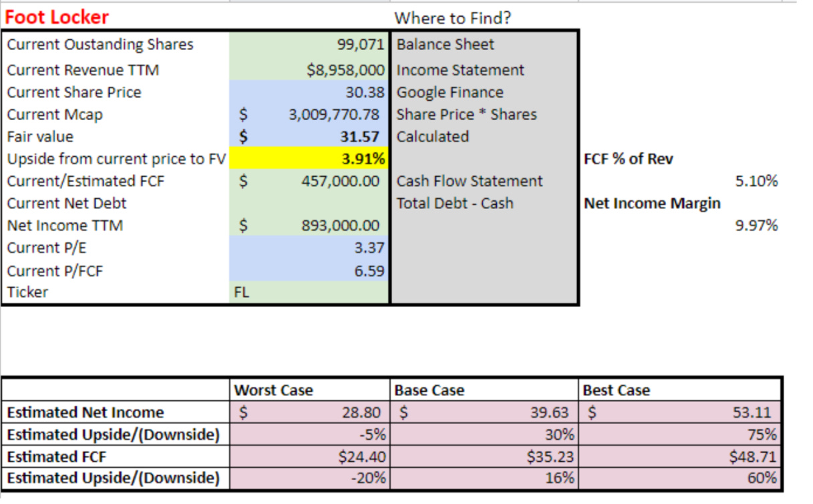813x504 pixels.
Task: Select the $35.23 base case FCF cell
Action: point(485,457)
